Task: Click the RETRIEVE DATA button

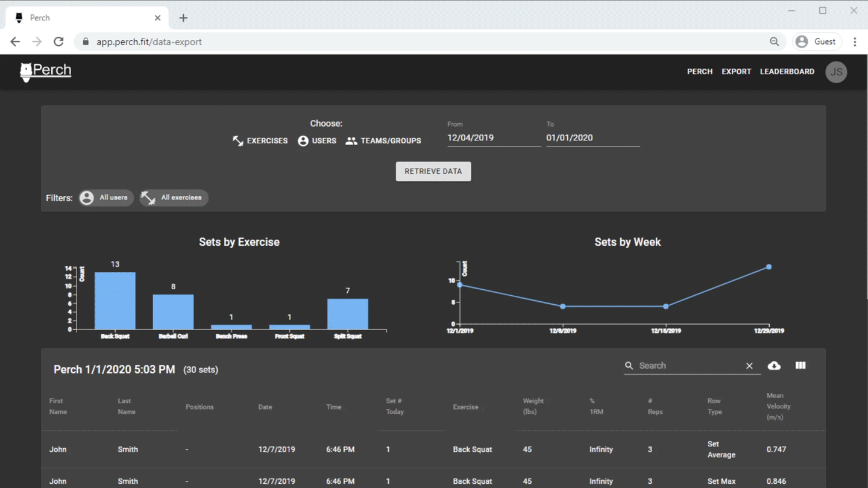Action: coord(433,172)
